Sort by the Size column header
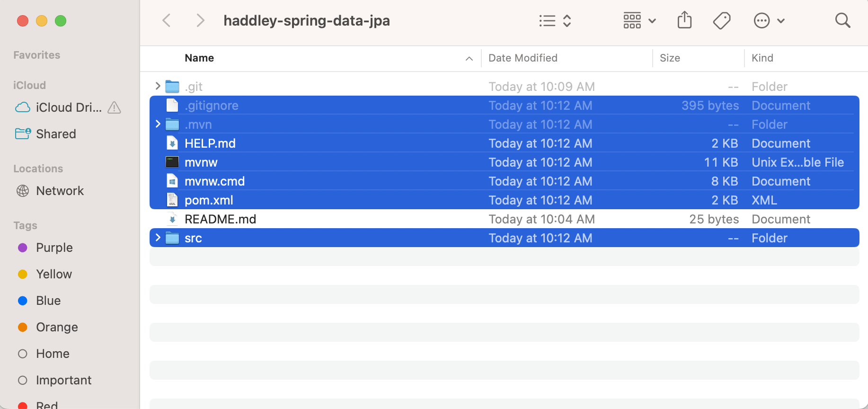The width and height of the screenshot is (868, 409). pos(670,58)
